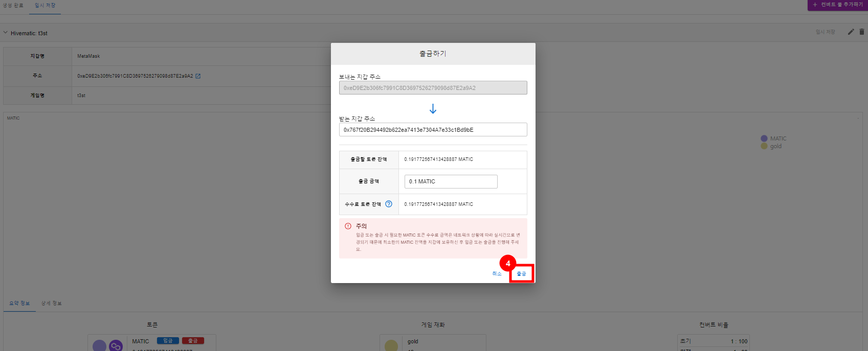Screen dimensions: 868x351
Task: Click the 토큰 heading
Action: point(152,325)
